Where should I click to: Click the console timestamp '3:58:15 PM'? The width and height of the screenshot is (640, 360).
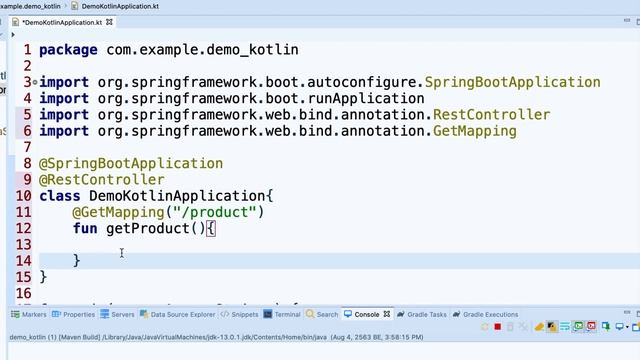click(401, 337)
